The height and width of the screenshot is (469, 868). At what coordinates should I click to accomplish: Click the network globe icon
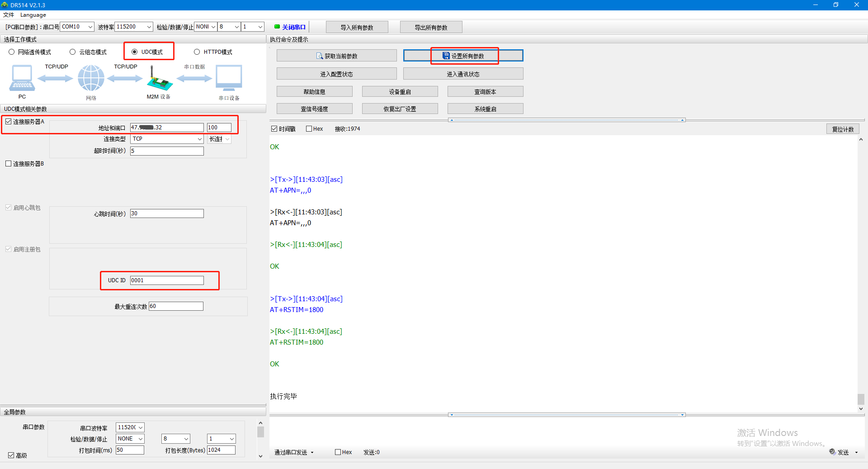[x=91, y=78]
